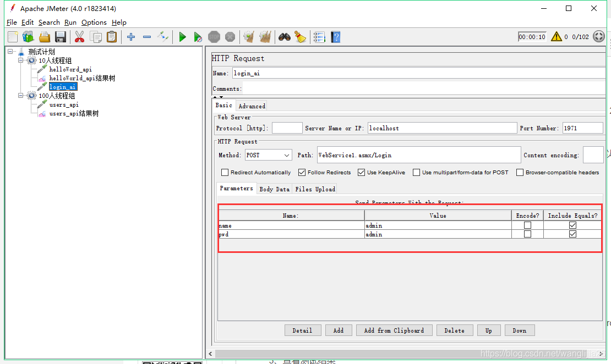
Task: Select helloWorld_api结果树 tree item
Action: pos(82,78)
